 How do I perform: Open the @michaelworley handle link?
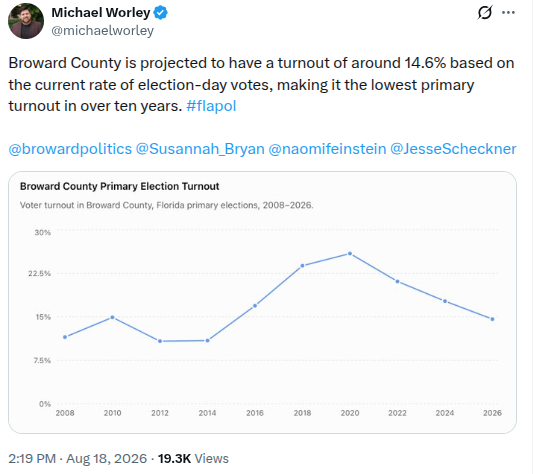[x=102, y=31]
